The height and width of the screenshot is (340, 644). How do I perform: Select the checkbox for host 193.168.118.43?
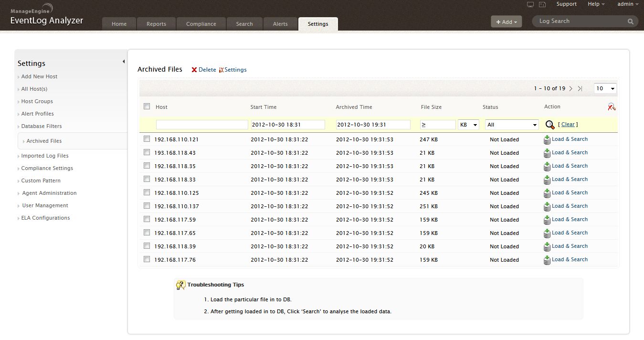pos(147,152)
